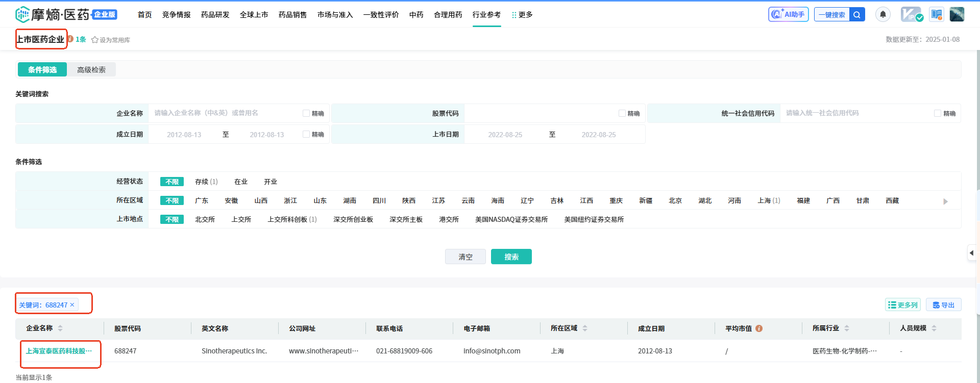Image resolution: width=980 pixels, height=383 pixels.
Task: Select 不限 in the 所在区域 row
Action: (172, 200)
